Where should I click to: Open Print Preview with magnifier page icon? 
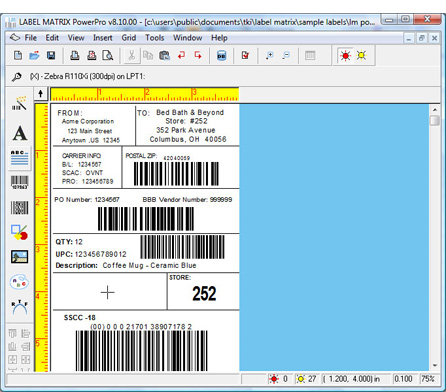pos(108,55)
